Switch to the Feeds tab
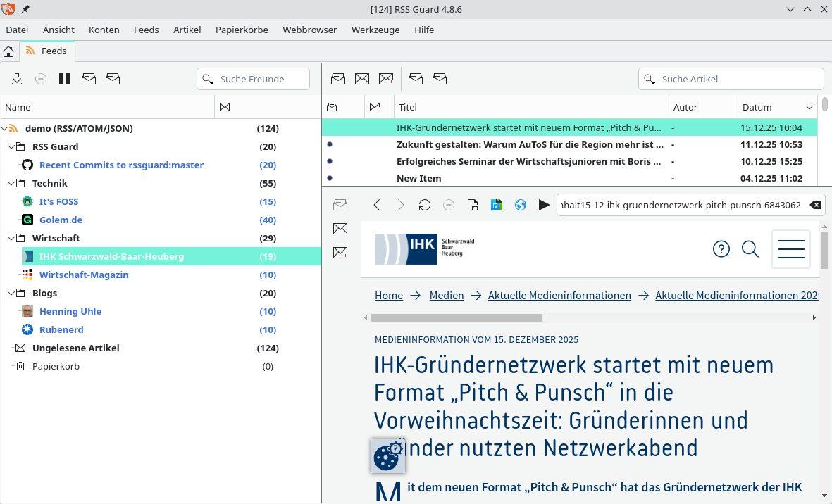The height and width of the screenshot is (504, 832). 46,51
